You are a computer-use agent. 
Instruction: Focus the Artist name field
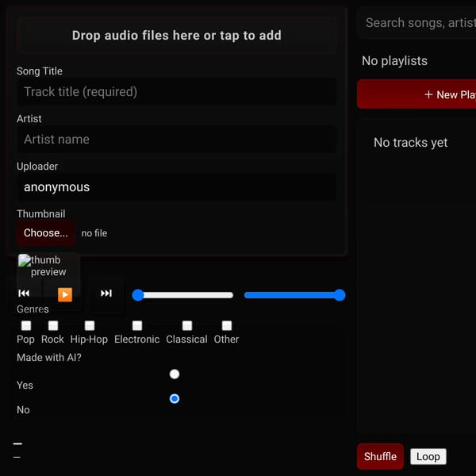pyautogui.click(x=177, y=140)
